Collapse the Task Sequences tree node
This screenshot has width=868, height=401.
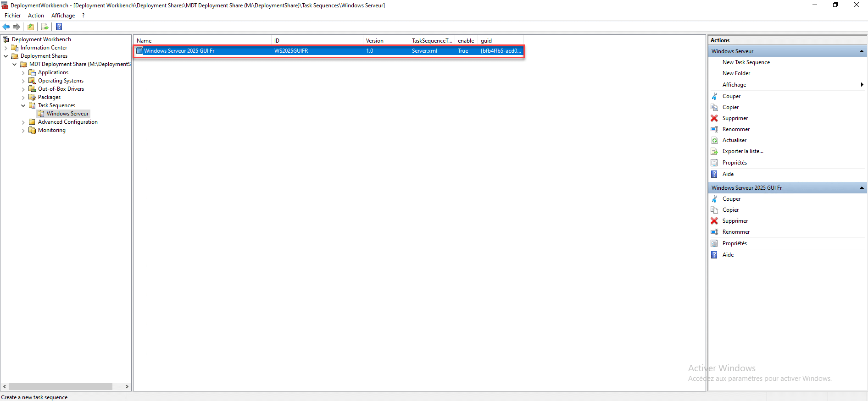pyautogui.click(x=23, y=106)
